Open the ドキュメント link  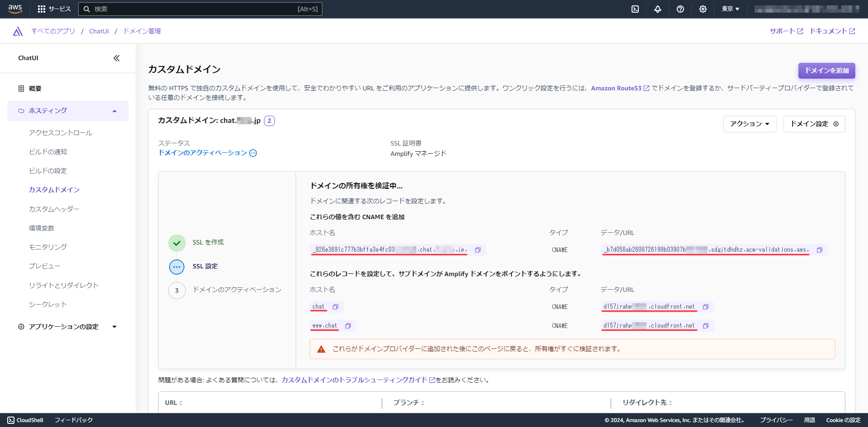(832, 31)
